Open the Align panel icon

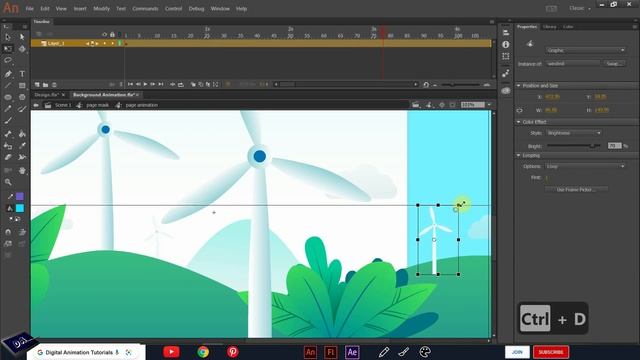(x=506, y=33)
